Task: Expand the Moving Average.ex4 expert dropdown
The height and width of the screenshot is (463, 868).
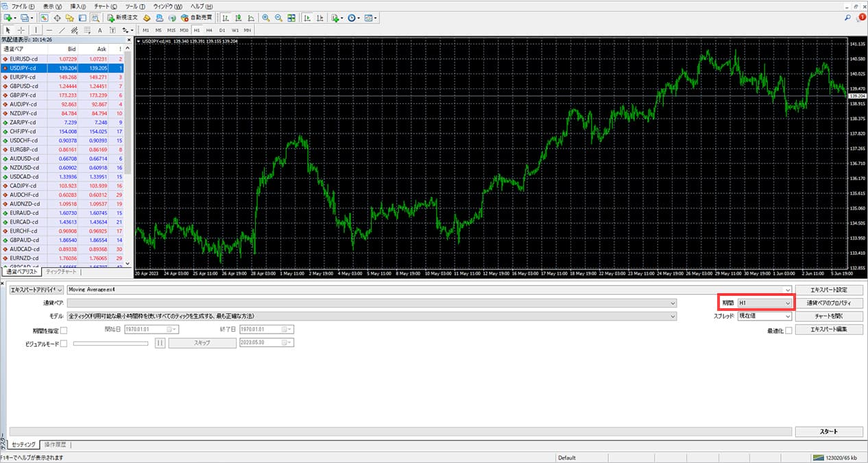Action: click(x=429, y=290)
